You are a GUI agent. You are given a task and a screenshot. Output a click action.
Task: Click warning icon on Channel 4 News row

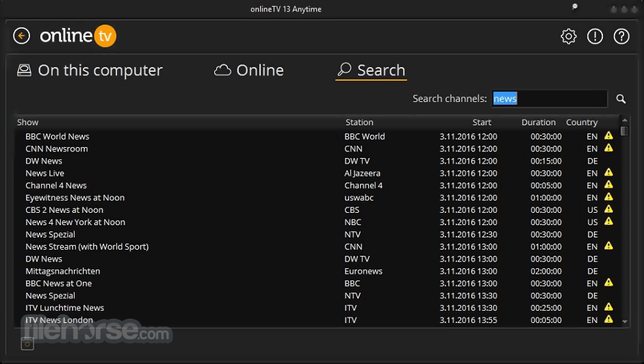tap(608, 185)
